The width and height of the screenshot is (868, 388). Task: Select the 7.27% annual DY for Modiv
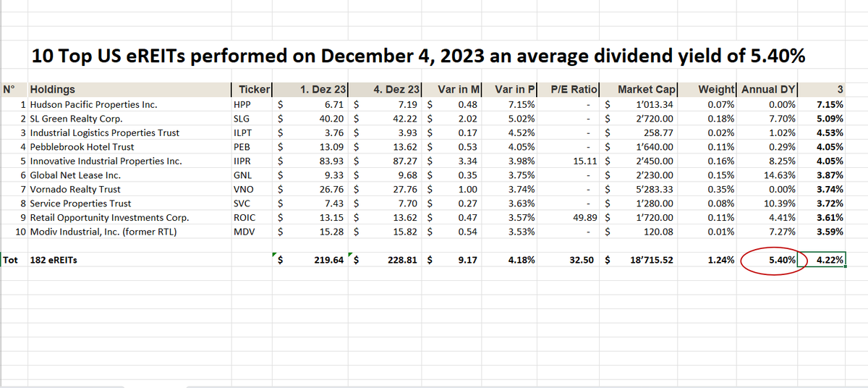pyautogui.click(x=783, y=232)
